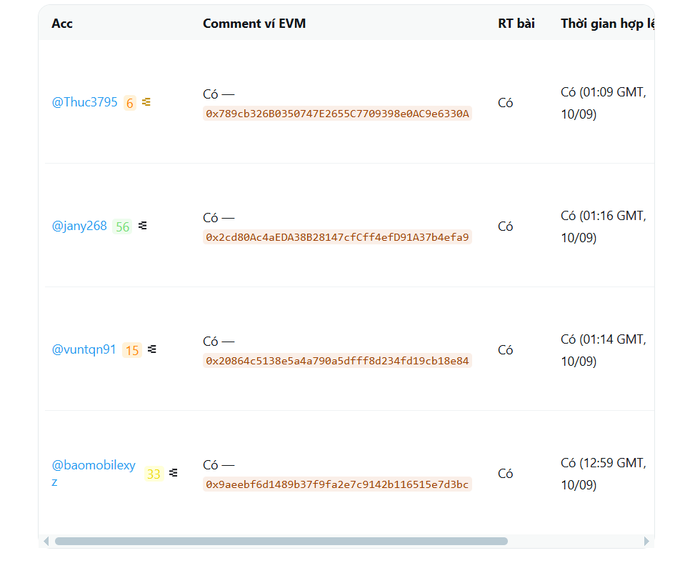Open the @vuntqn91 account link
This screenshot has height=563, width=680.
[x=84, y=350]
